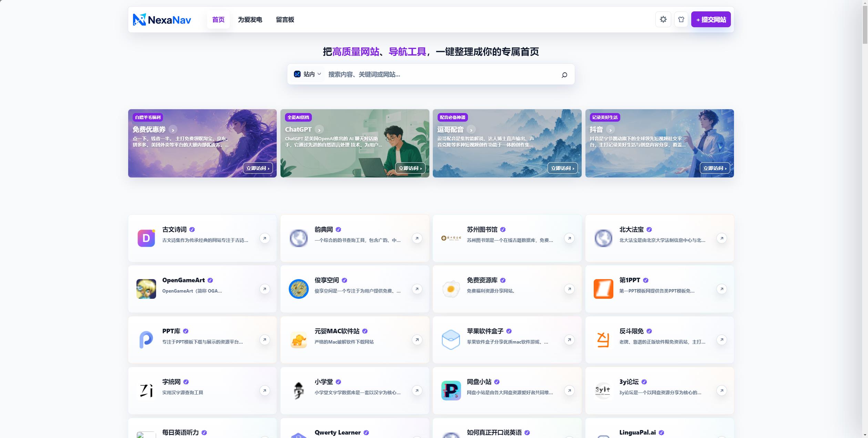
Task: Open the 每日英语听力 card title
Action: tap(181, 432)
